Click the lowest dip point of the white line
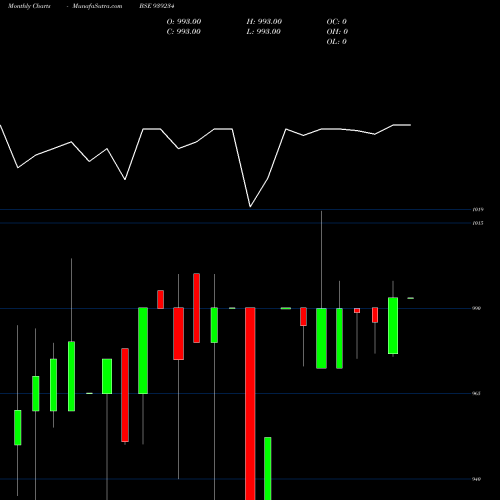 point(250,207)
